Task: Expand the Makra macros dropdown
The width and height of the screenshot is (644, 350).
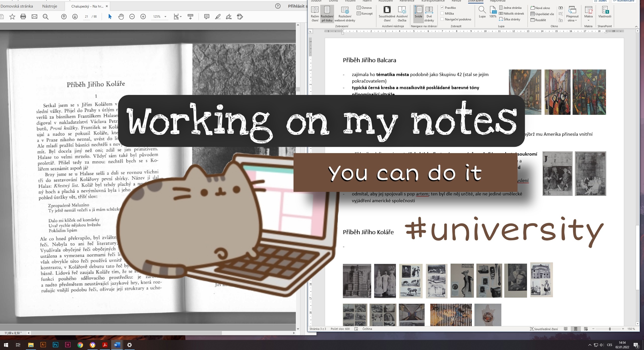Action: (588, 14)
